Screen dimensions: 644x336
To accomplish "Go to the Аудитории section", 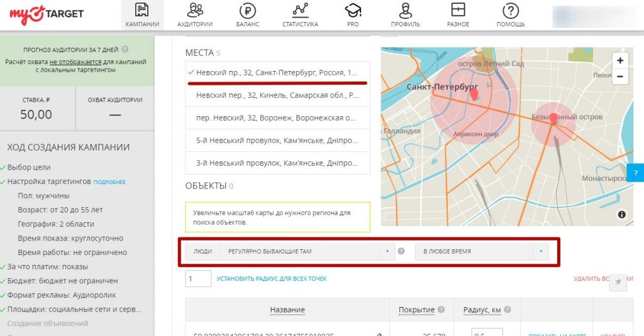I will point(195,15).
